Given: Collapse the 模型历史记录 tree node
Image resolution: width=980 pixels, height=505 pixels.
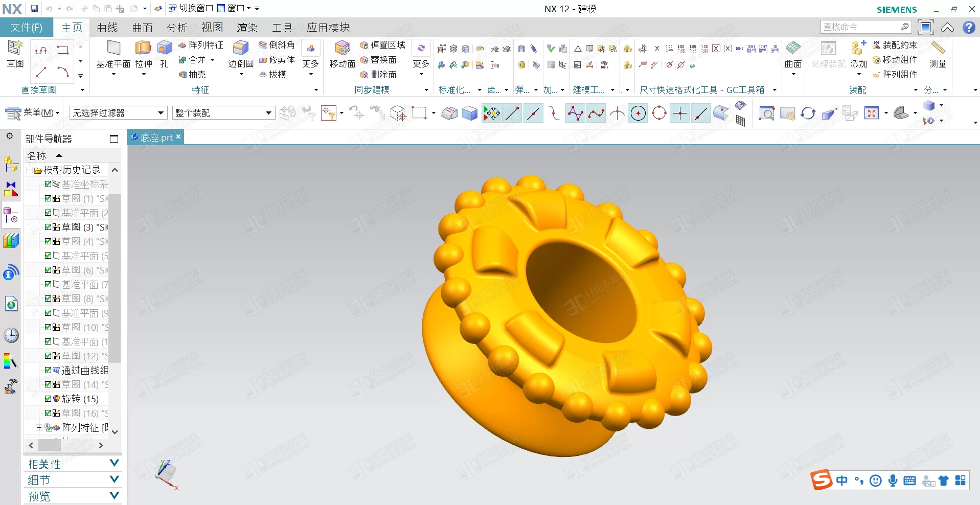Looking at the screenshot, I should (x=29, y=170).
